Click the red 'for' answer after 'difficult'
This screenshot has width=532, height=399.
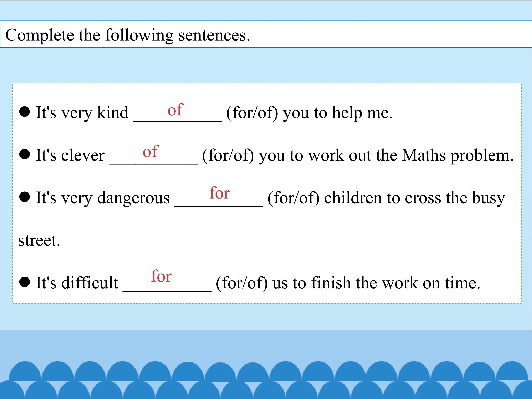[161, 276]
